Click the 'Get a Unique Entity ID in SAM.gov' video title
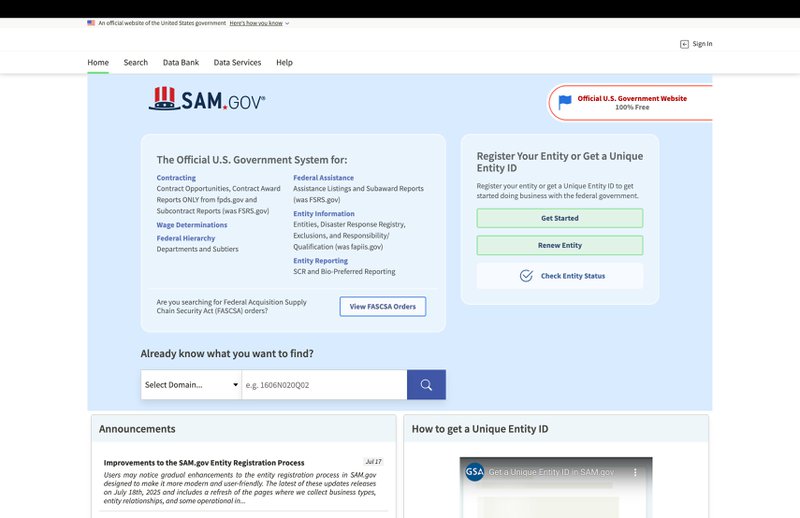This screenshot has height=518, width=800. [551, 473]
